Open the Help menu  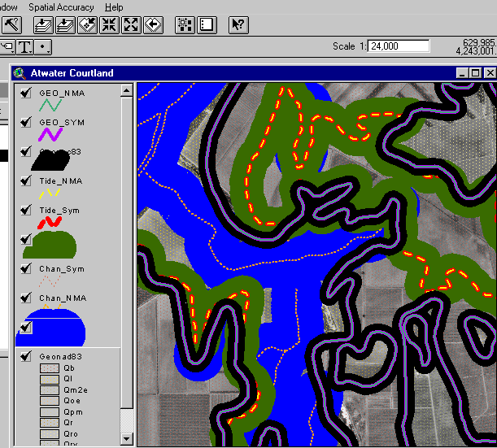click(114, 7)
